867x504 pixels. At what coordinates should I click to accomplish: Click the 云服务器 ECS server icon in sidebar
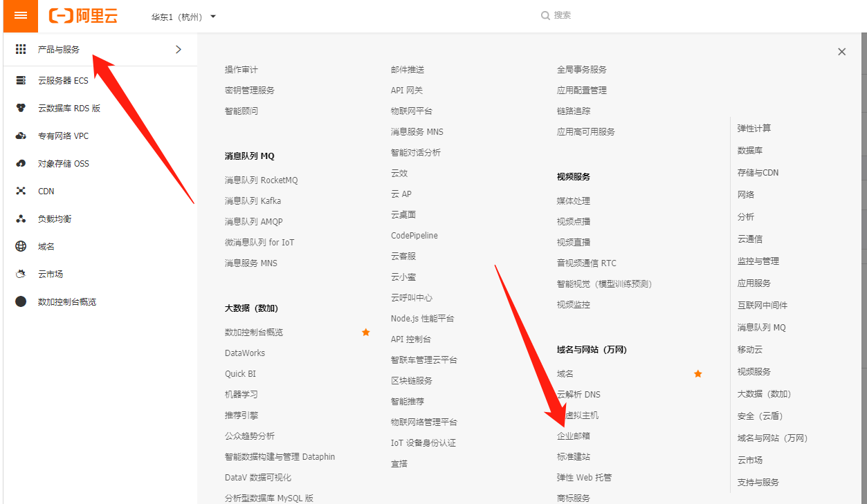tap(21, 81)
